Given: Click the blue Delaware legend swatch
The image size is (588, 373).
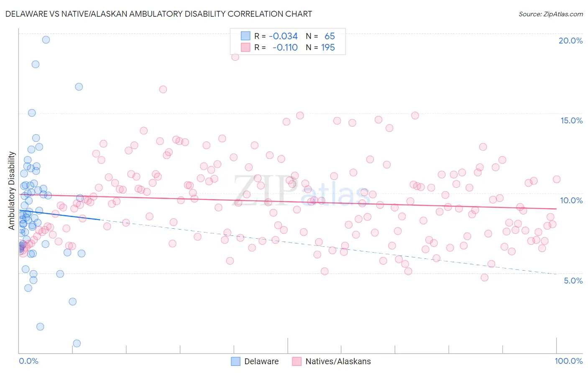Looking at the screenshot, I should click(x=236, y=361).
